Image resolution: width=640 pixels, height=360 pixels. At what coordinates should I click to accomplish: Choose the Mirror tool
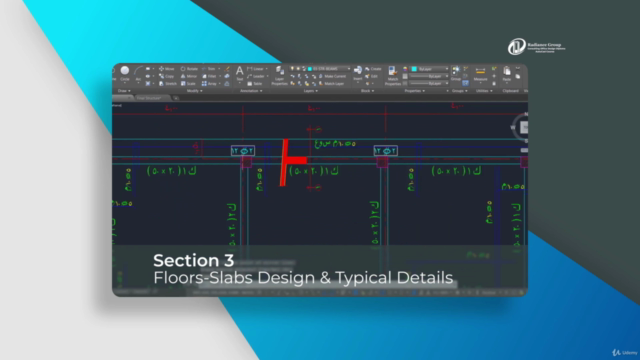tap(189, 76)
